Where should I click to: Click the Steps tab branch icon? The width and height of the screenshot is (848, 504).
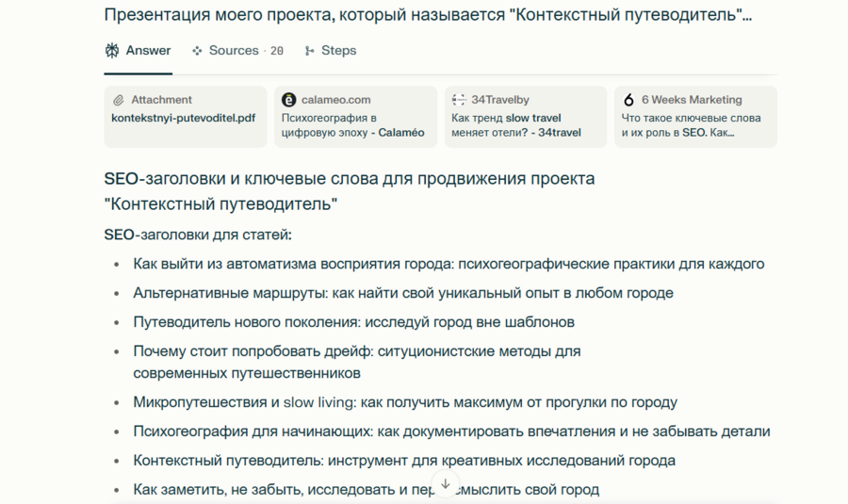point(309,51)
